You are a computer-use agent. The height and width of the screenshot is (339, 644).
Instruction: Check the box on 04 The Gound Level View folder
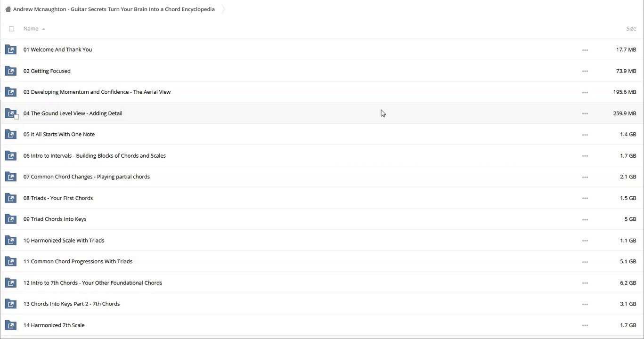click(16, 117)
